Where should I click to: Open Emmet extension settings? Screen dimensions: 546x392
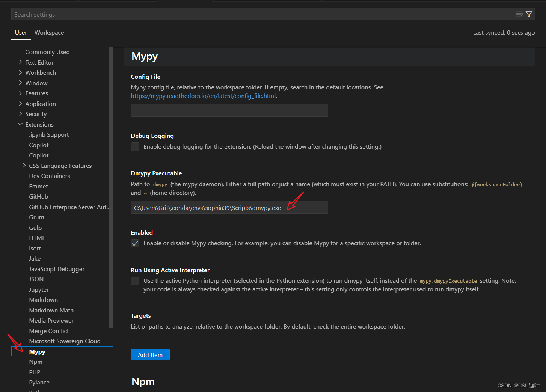[39, 186]
